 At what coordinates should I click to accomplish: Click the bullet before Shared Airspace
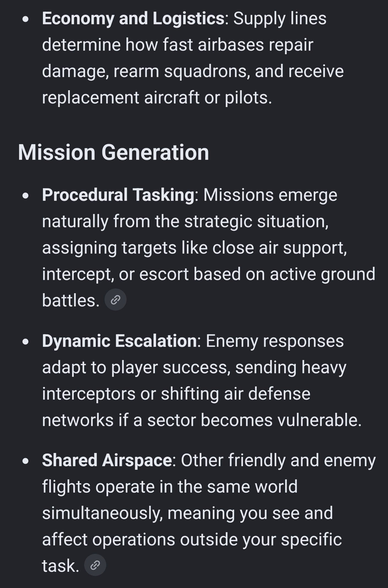[x=26, y=461]
